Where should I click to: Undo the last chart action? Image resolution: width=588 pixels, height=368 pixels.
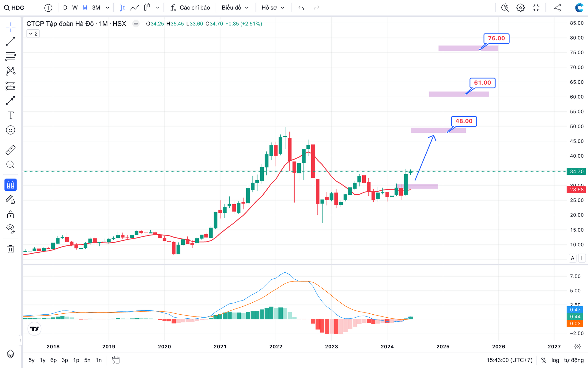[x=301, y=8]
